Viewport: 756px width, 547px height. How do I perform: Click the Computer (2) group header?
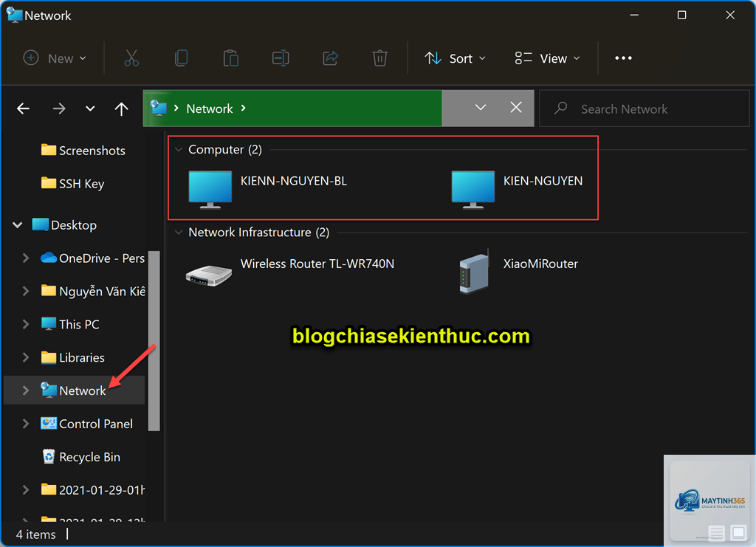click(x=225, y=149)
